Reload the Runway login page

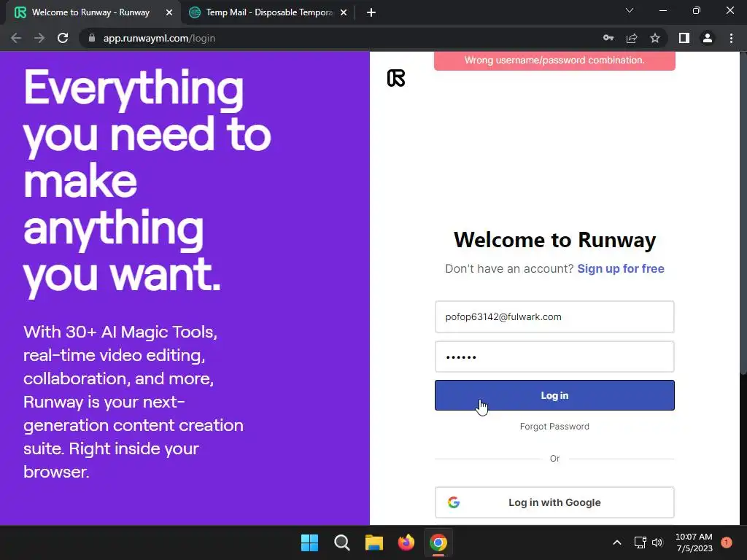63,38
